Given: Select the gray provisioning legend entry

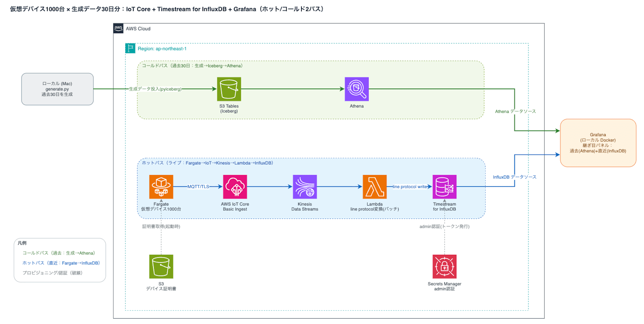Looking at the screenshot, I should click(x=52, y=273).
